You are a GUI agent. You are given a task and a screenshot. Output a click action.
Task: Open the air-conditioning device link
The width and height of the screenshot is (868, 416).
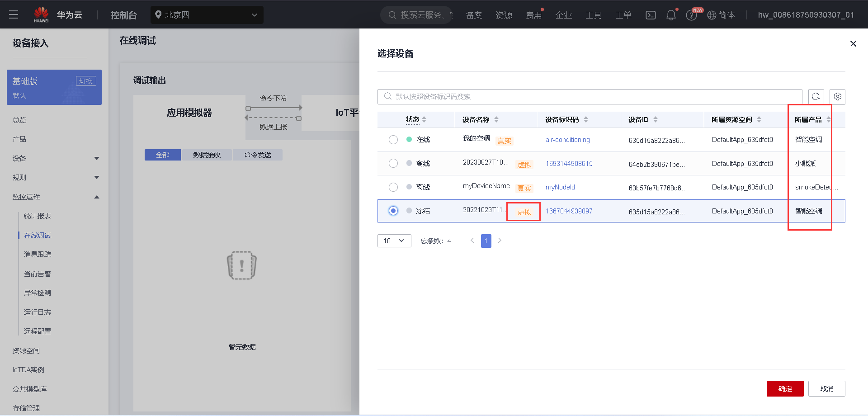click(567, 140)
